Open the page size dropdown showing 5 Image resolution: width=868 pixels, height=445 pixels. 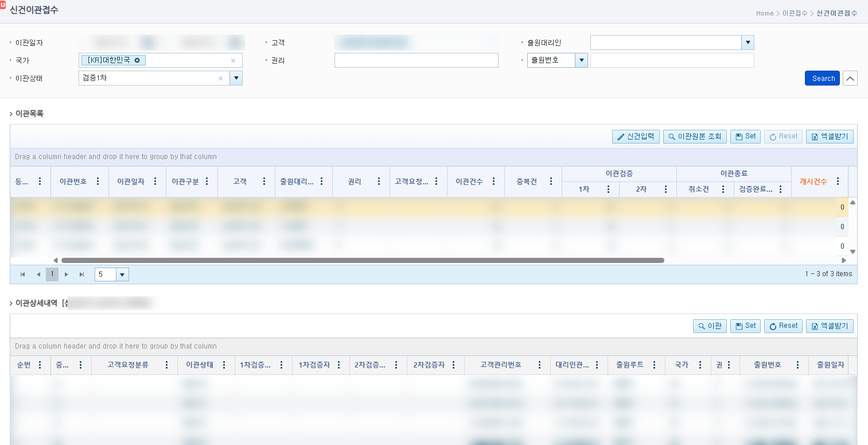122,274
